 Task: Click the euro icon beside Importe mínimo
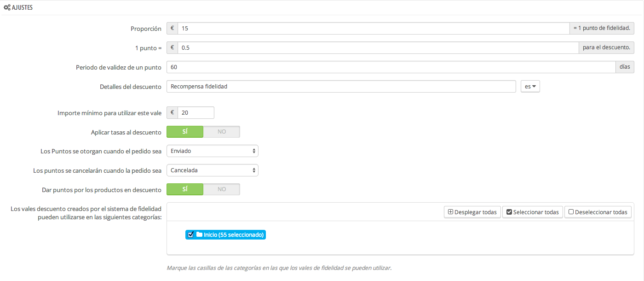[172, 113]
